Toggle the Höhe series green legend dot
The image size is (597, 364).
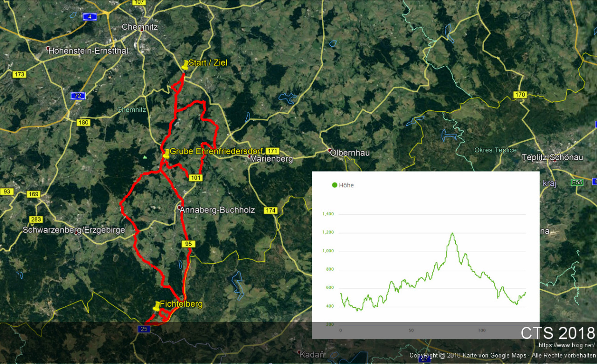coord(334,185)
